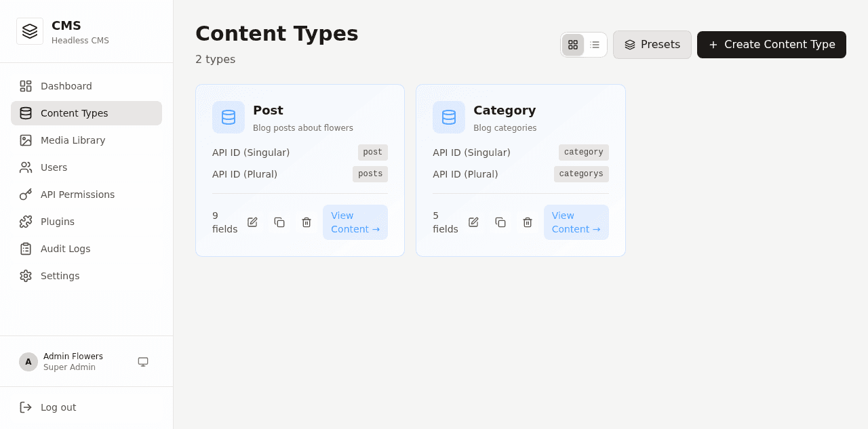Viewport: 868px width, 429px height.
Task: Click the 'category' singular API ID
Action: click(x=584, y=152)
